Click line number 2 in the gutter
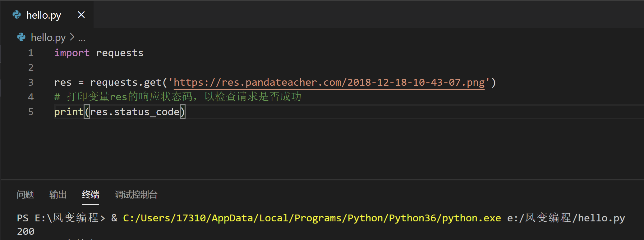Viewport: 644px width, 240px height. (x=31, y=67)
